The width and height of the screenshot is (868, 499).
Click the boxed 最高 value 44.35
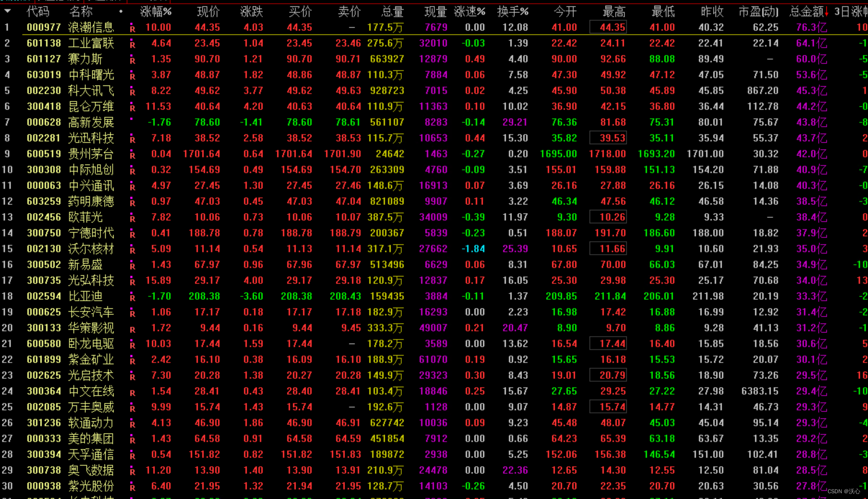pos(608,27)
